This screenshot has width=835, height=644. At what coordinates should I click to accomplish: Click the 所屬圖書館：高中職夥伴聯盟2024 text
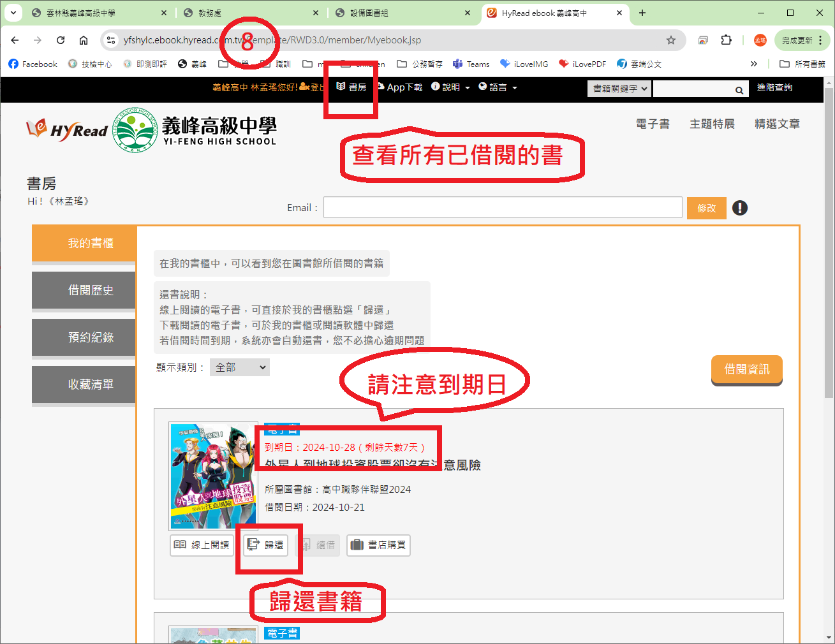click(x=338, y=490)
